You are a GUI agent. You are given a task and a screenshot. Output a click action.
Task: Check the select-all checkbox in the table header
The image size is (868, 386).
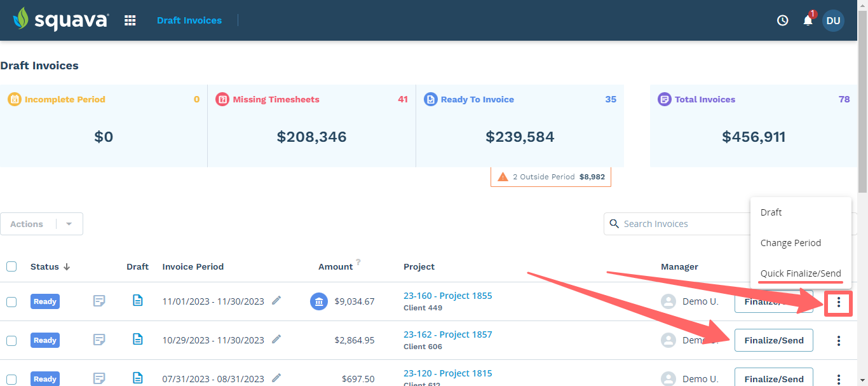[x=11, y=266]
